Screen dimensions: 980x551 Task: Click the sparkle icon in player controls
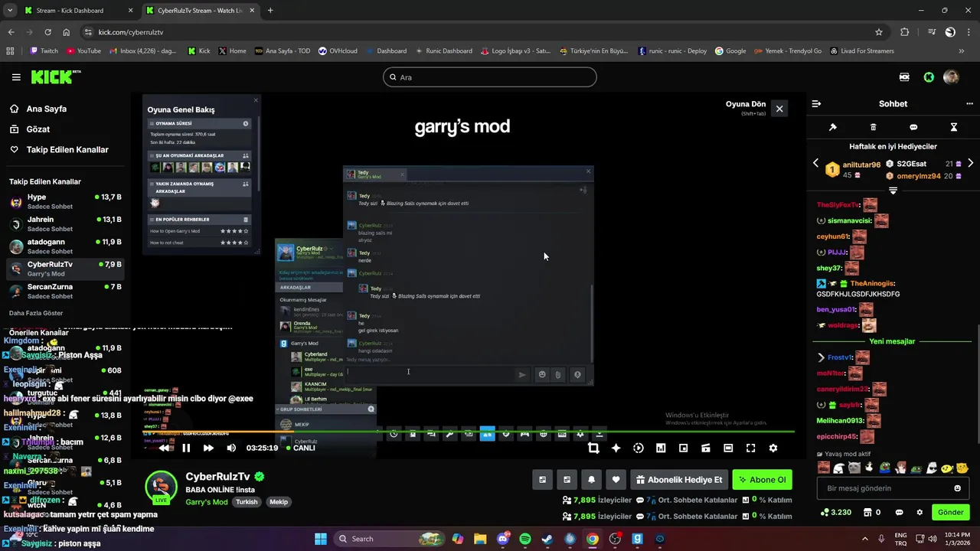(x=616, y=448)
